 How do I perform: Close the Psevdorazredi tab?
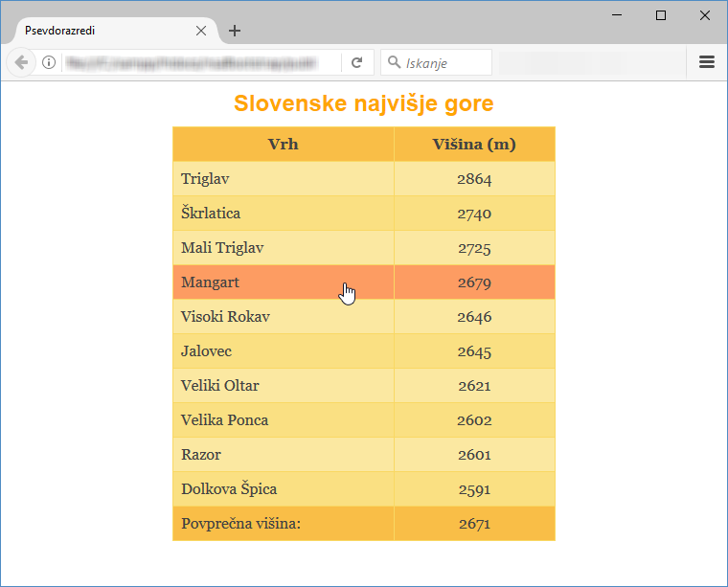point(201,31)
